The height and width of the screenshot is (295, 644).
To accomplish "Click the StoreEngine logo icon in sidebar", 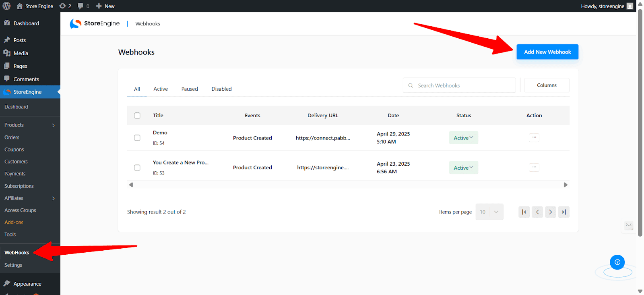I will click(7, 92).
